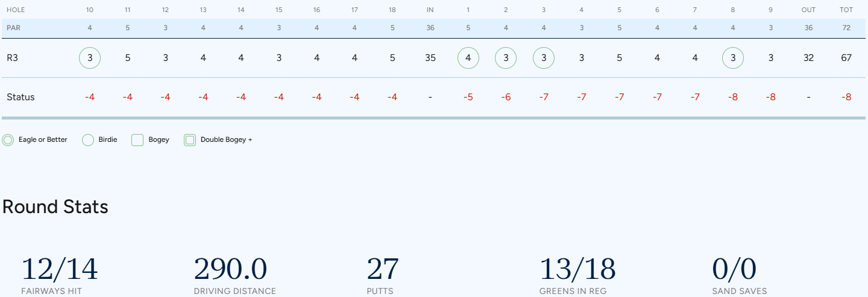Click the 27 Putts stat
The image size is (868, 297).
383,269
